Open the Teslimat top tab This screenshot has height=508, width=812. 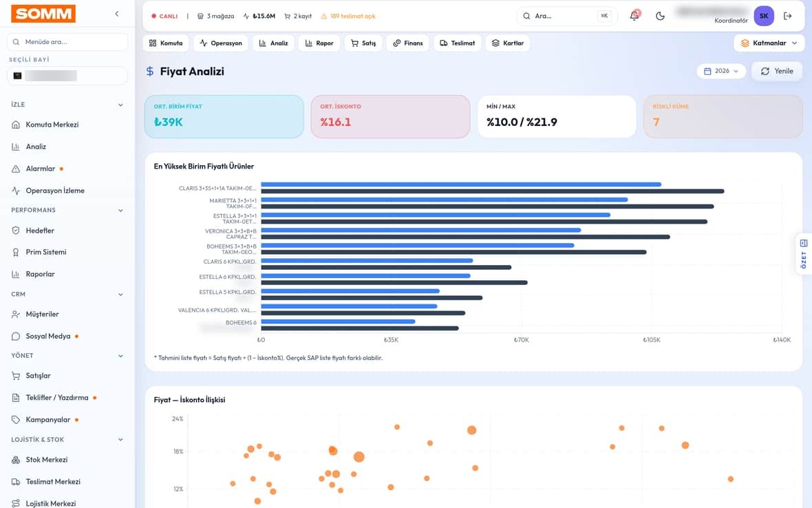[x=458, y=43]
